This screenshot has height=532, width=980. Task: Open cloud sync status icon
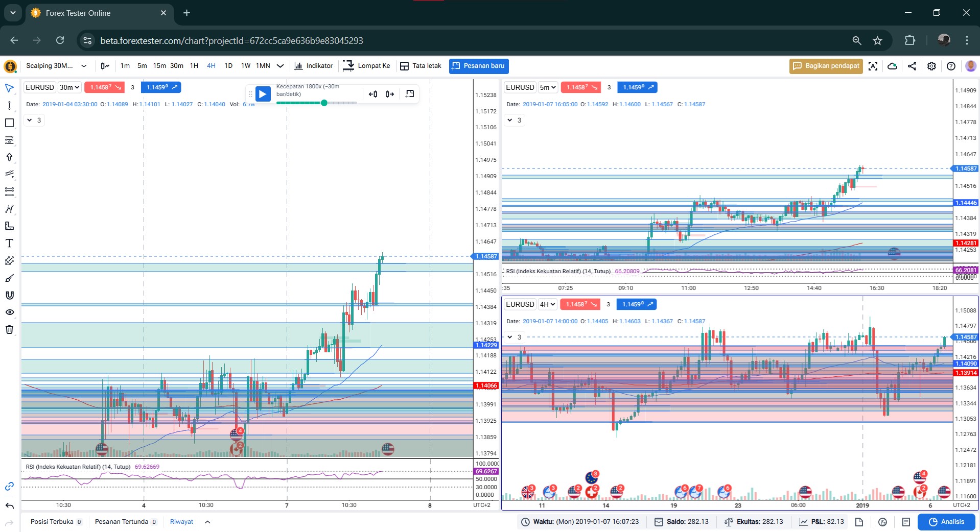pos(892,66)
